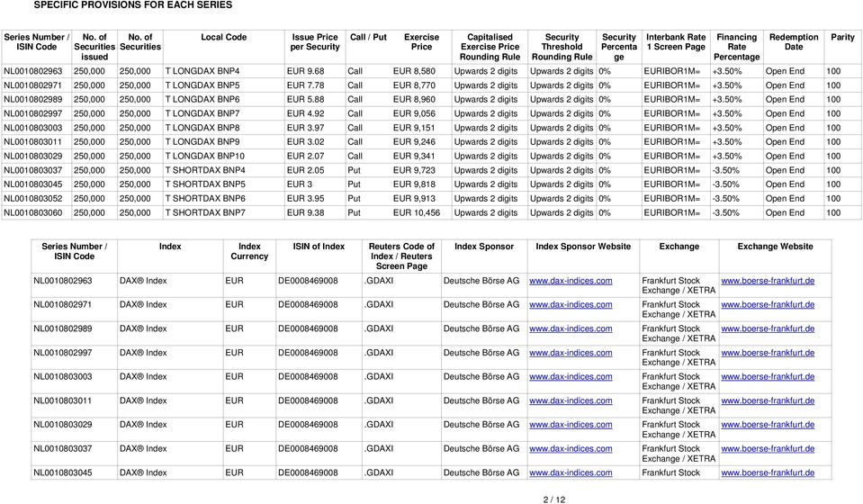Viewport: 863px width, 504px height.
Task: Click the Security Threshold Rounding Rule header
Action: (562, 47)
